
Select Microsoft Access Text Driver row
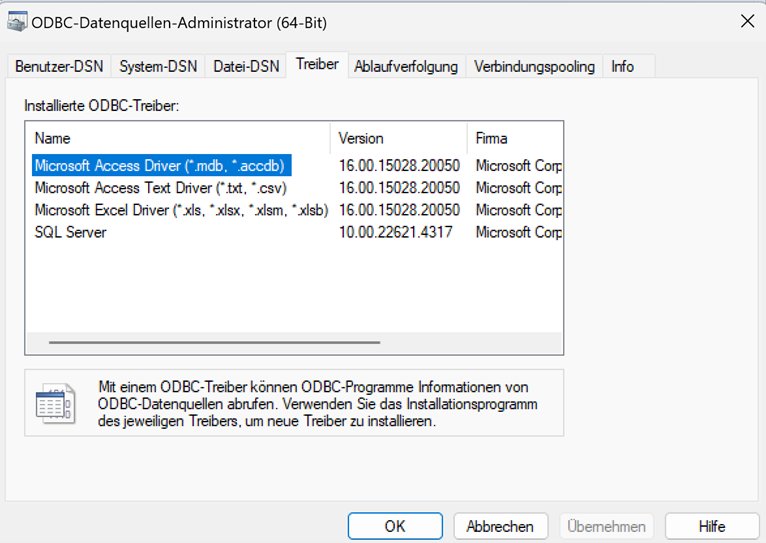pos(161,188)
